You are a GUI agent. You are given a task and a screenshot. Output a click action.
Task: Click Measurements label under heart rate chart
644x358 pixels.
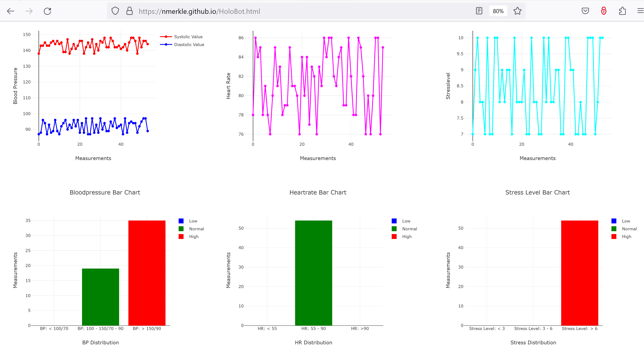[318, 158]
